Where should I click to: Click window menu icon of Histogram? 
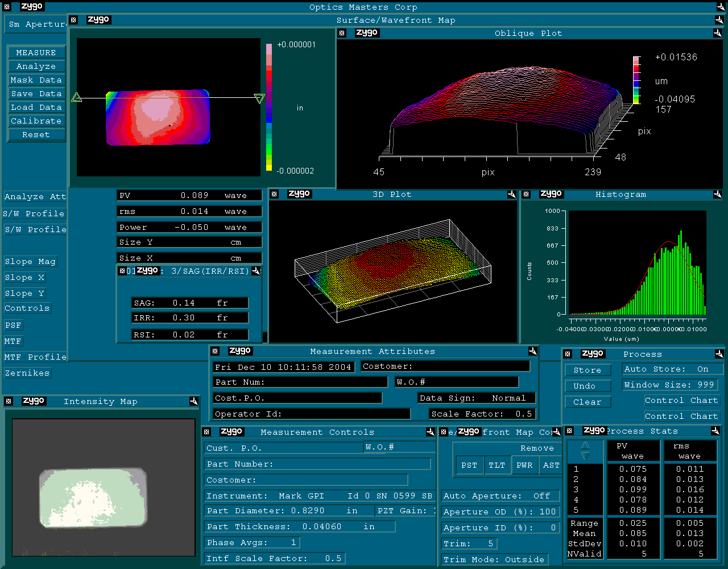[x=526, y=194]
